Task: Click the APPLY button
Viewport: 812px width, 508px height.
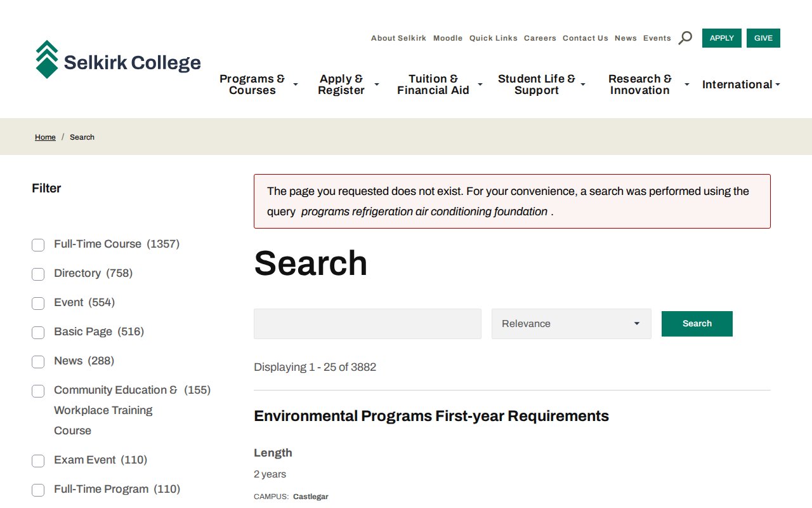Action: tap(721, 38)
